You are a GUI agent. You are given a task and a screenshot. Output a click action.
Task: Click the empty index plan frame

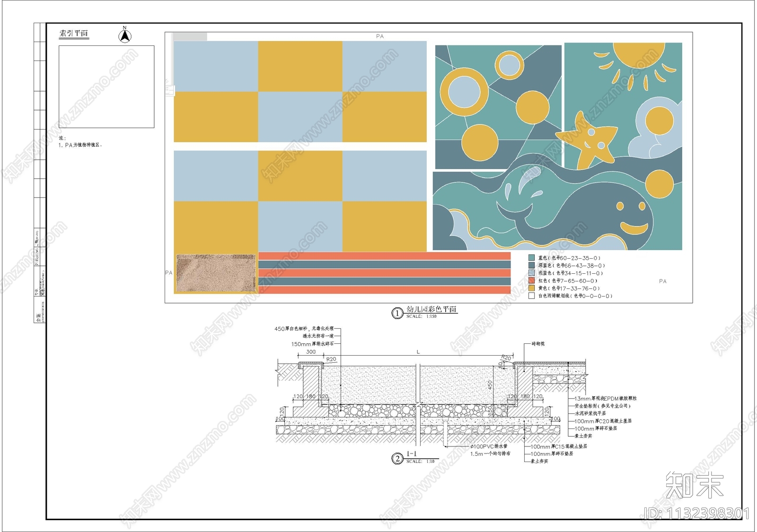(106, 87)
